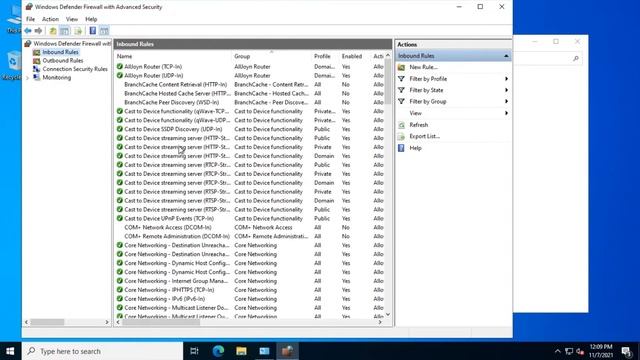Toggle the Show/Hide Action Pane toolbar icon

[104, 31]
